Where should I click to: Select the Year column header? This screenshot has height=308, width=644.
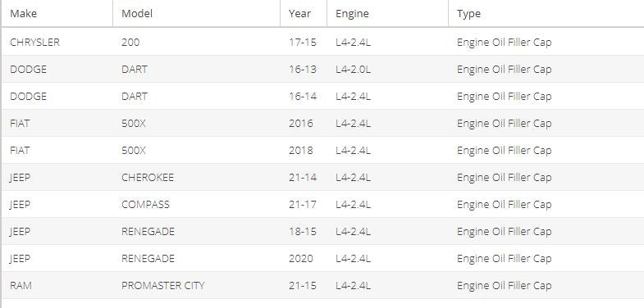(299, 14)
